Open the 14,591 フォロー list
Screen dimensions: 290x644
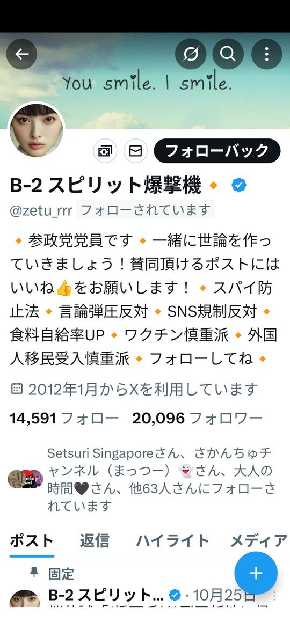(x=64, y=418)
